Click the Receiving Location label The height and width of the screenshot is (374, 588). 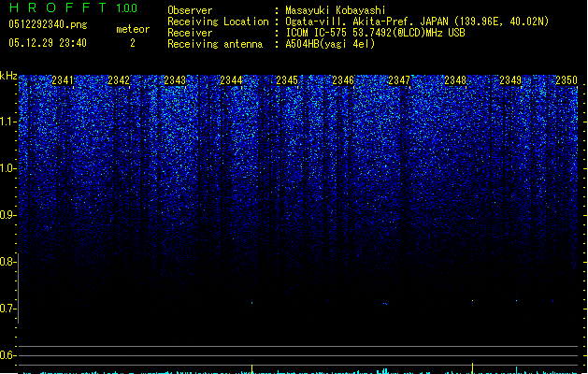[218, 22]
